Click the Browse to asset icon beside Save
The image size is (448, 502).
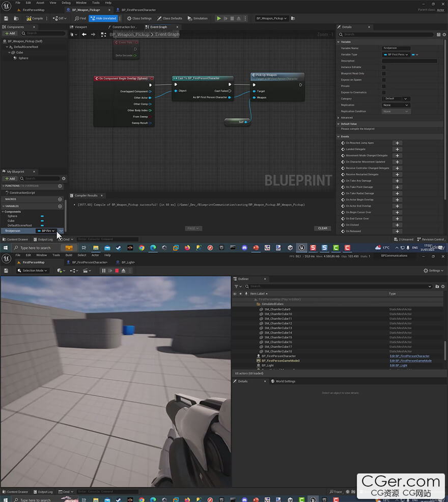(x=16, y=18)
